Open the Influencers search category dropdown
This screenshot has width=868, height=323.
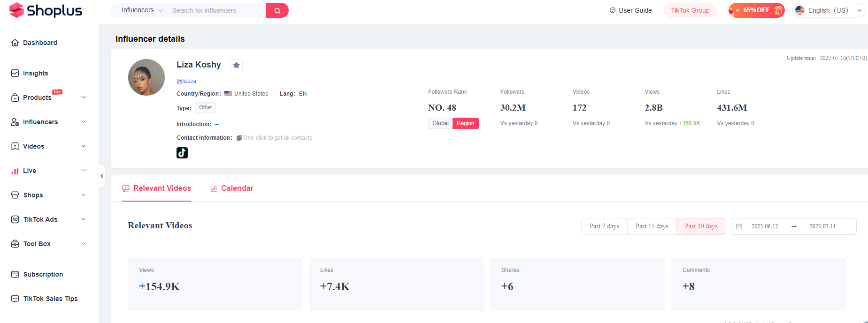click(x=142, y=10)
